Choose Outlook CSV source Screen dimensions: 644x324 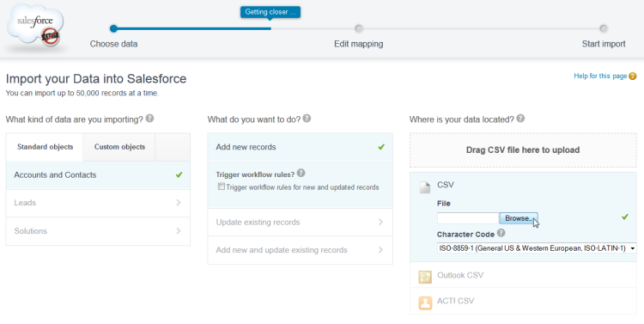point(523,275)
